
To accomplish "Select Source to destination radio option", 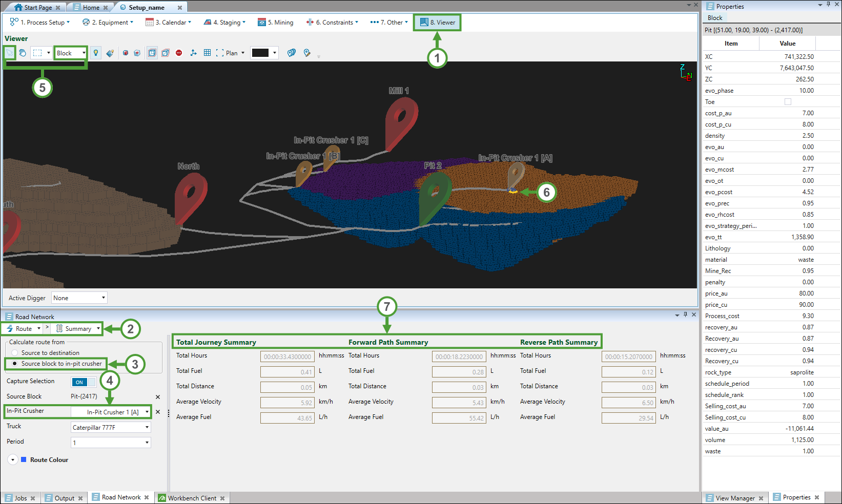I will click(x=15, y=353).
